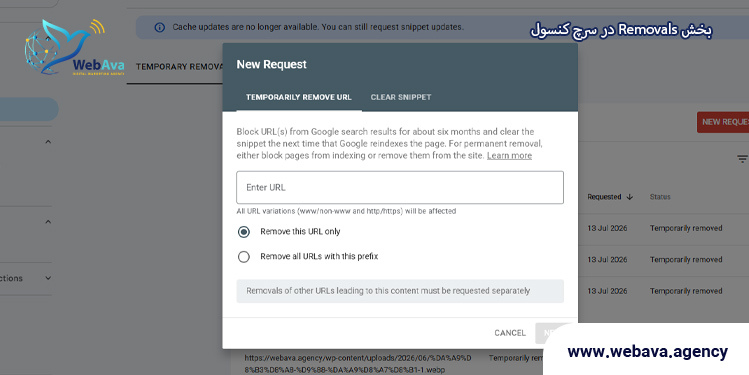Image resolution: width=749 pixels, height=375 pixels.
Task: Select 'Remove this URL only' radio button
Action: (x=244, y=232)
